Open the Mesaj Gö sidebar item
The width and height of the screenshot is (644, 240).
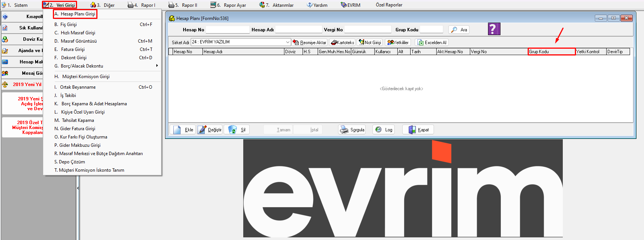click(x=22, y=73)
